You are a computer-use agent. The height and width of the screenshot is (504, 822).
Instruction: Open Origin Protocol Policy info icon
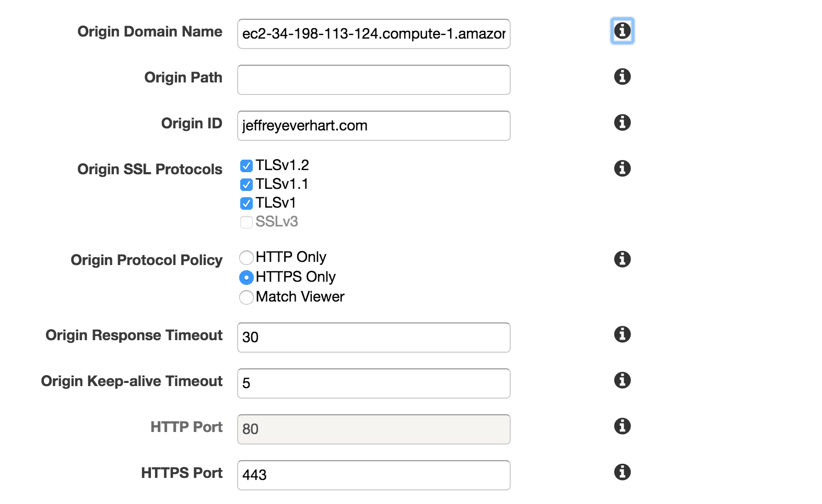622,259
